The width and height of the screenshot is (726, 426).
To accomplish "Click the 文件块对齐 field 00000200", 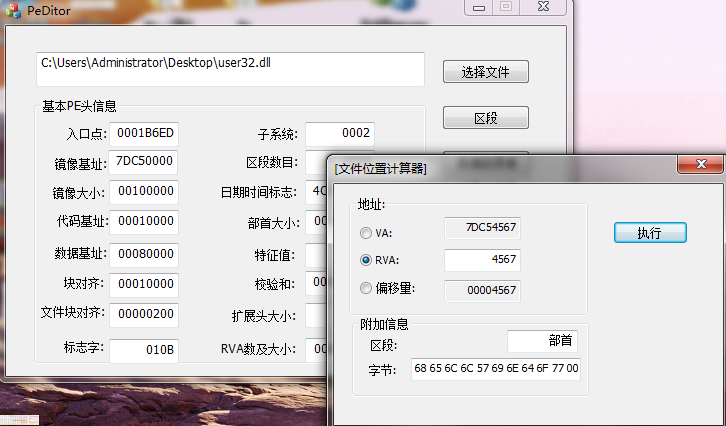I will (144, 314).
